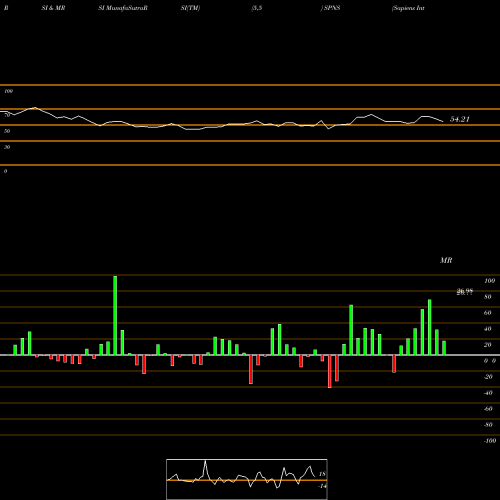The width and height of the screenshot is (500, 500).
Task: Click the RSI value label 54.21
Action: [460, 119]
